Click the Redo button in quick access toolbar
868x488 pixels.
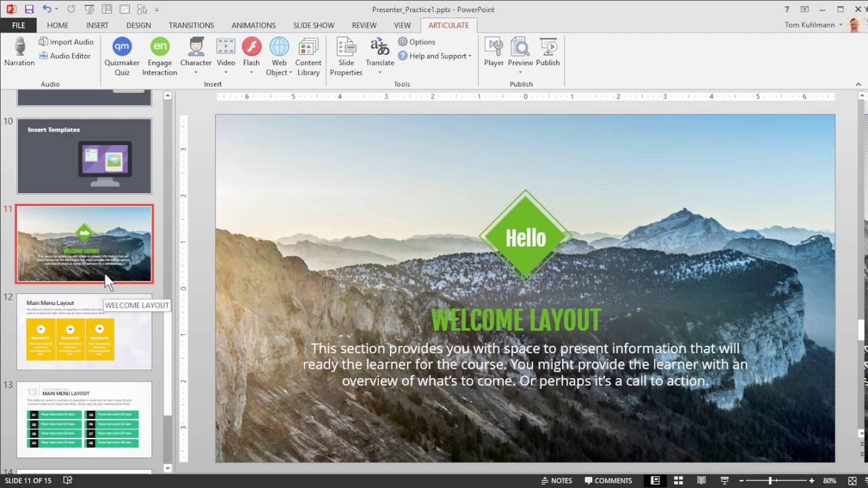(x=72, y=9)
